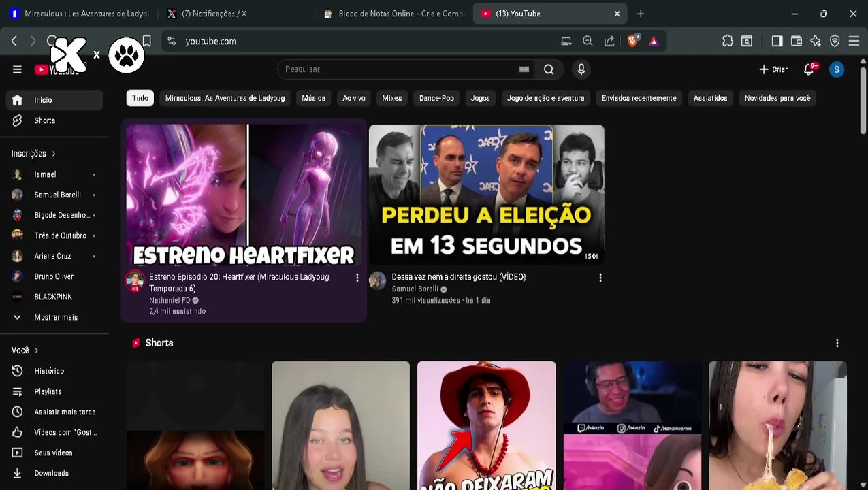Screen dimensions: 868x490
Task: Click the search magnifier button
Action: [549, 69]
